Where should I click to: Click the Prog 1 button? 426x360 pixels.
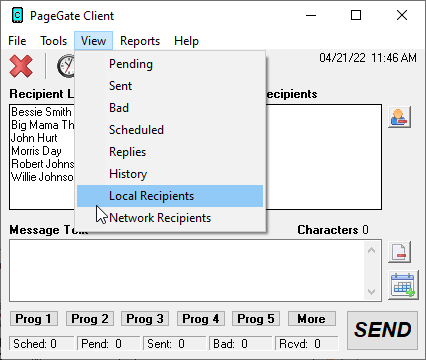[x=34, y=319]
